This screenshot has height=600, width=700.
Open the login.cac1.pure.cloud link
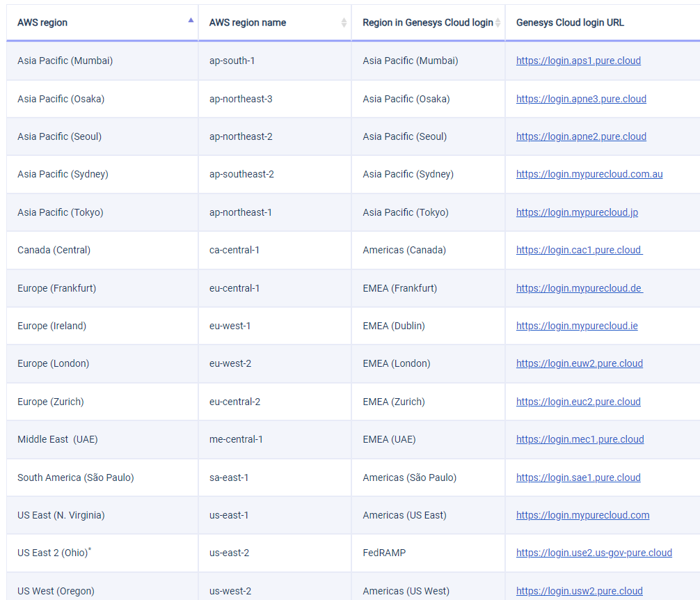click(x=578, y=250)
